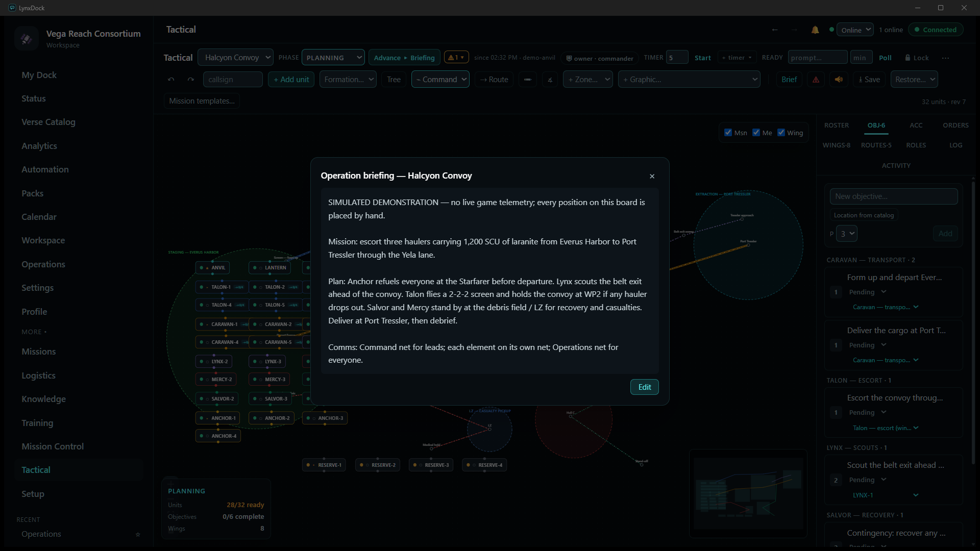
Task: Click the Add unit button
Action: click(291, 80)
